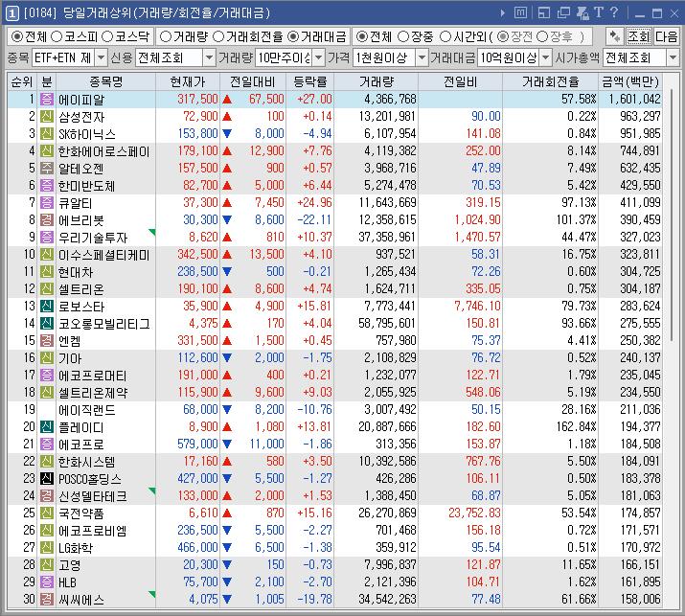Select the 거래량 sort radio button

(166, 36)
